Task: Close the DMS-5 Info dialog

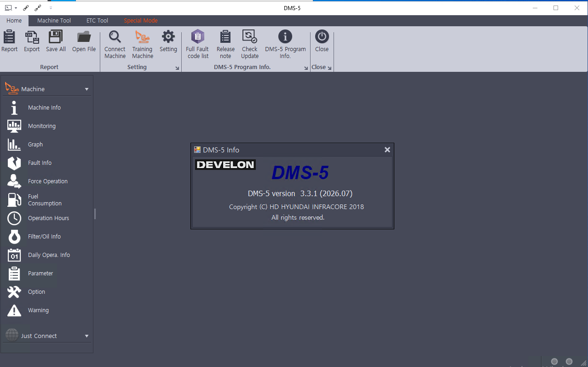Action: [387, 150]
